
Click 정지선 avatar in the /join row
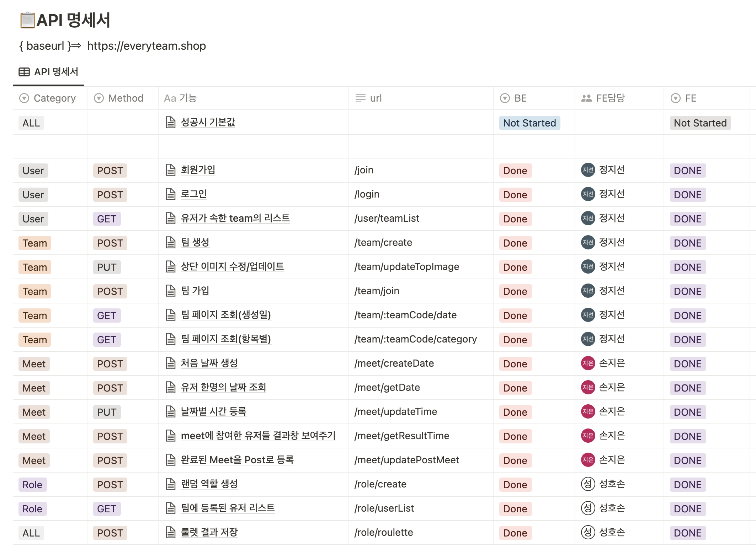pyautogui.click(x=588, y=170)
